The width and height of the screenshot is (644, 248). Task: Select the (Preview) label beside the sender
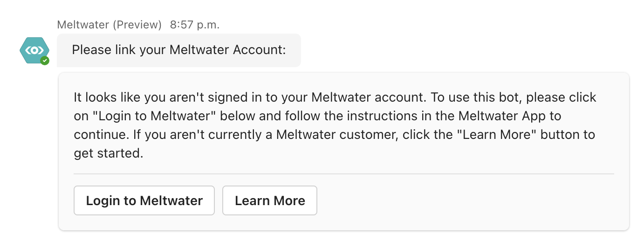[x=137, y=25]
